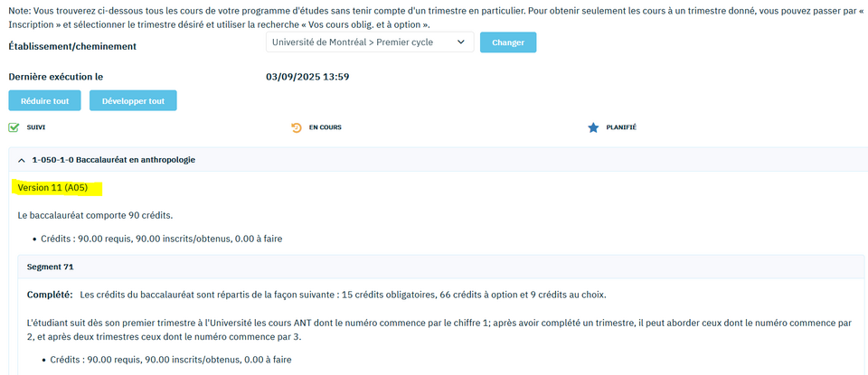Click the Dernière exécution le label
Screen dimensions: 868x375
click(56, 77)
